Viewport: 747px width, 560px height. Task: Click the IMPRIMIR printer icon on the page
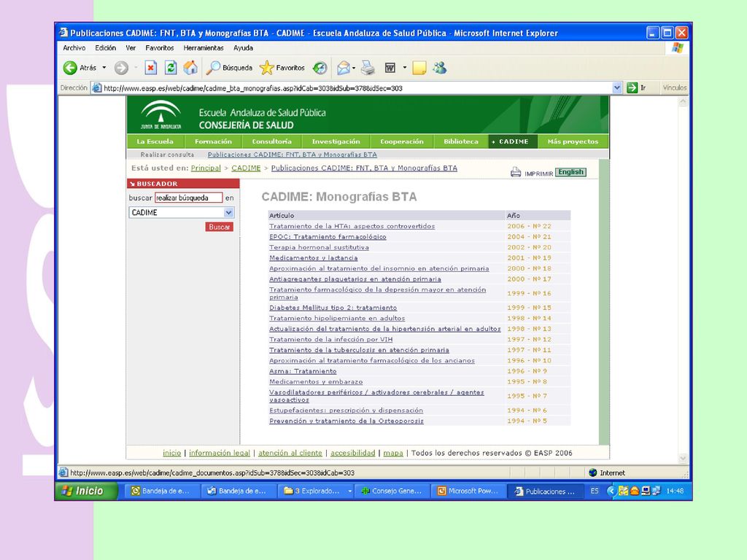516,172
